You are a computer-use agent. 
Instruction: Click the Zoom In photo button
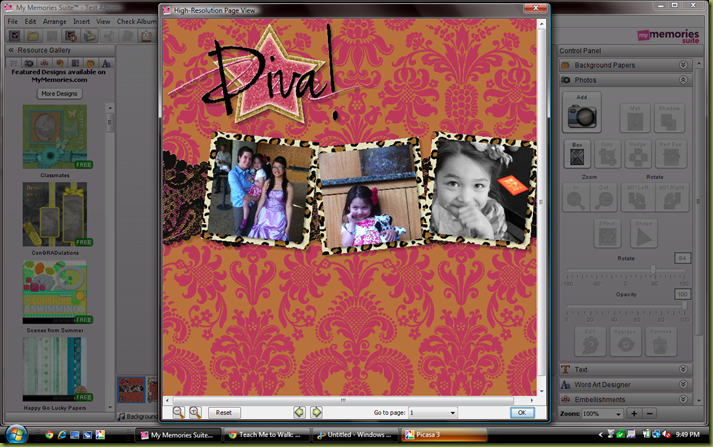tap(576, 197)
